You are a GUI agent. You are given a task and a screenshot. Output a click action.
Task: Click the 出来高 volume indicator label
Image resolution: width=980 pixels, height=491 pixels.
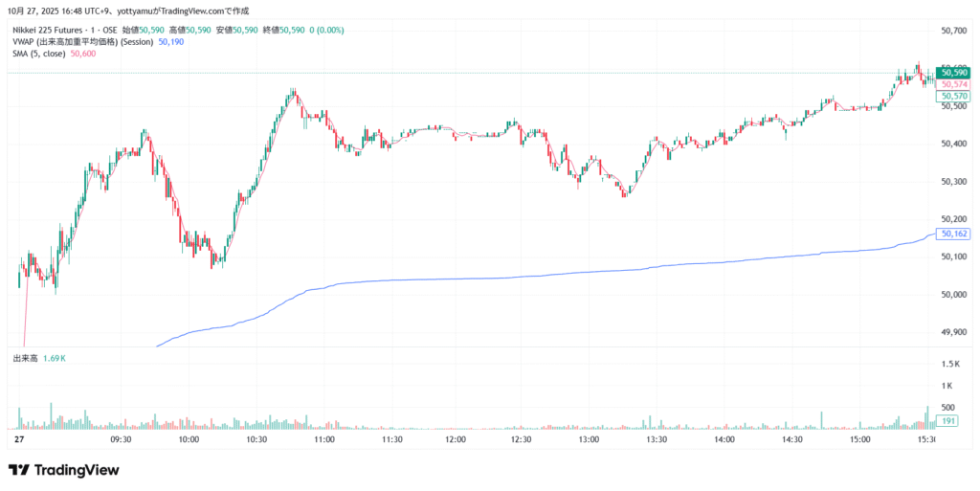point(25,358)
